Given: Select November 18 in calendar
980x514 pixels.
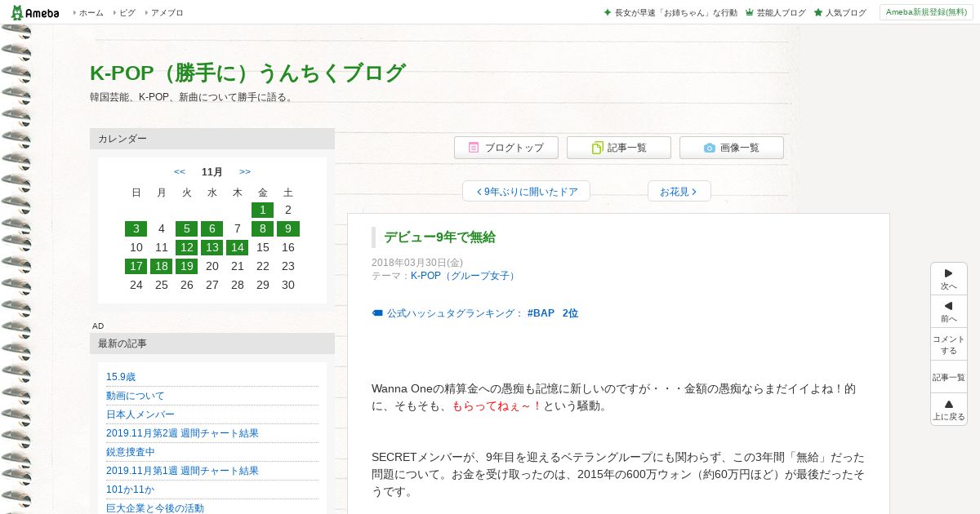Looking at the screenshot, I should click(162, 266).
